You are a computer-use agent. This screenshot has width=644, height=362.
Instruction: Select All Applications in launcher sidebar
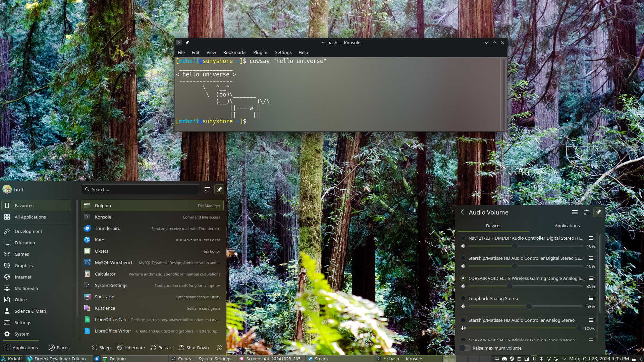pyautogui.click(x=36, y=217)
